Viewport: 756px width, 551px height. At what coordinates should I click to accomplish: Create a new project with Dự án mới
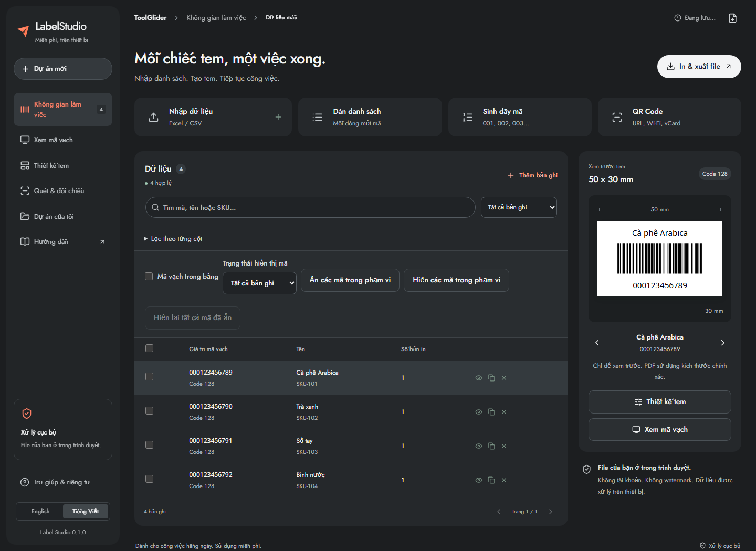(63, 69)
